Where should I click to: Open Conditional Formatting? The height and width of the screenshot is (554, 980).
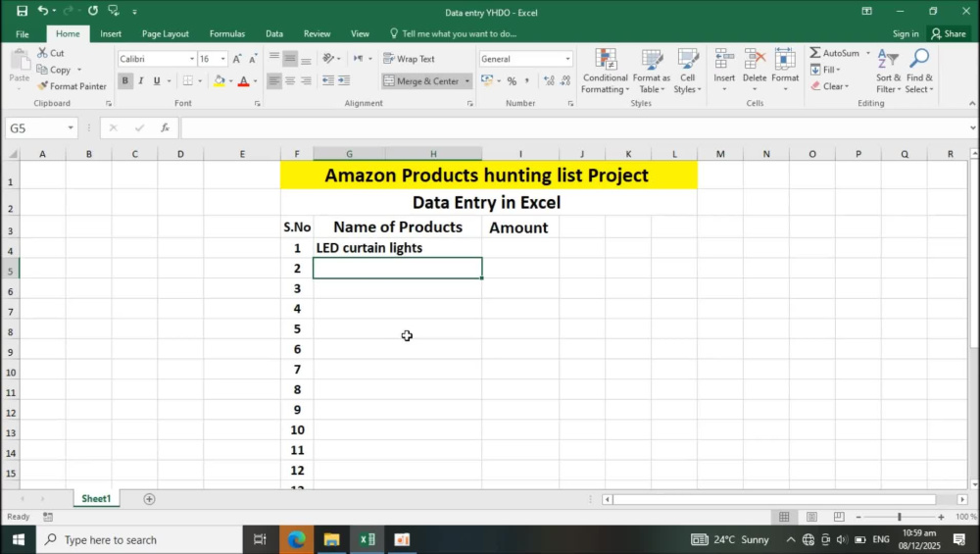(605, 72)
